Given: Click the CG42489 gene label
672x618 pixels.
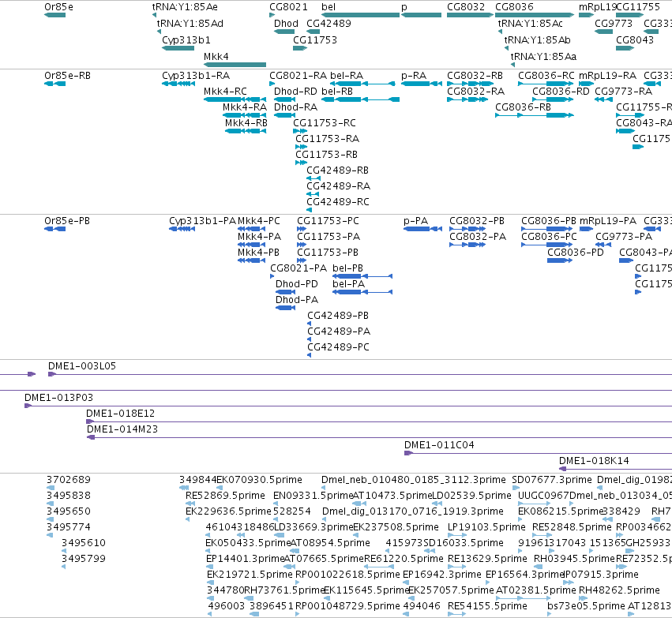Looking at the screenshot, I should tap(328, 24).
